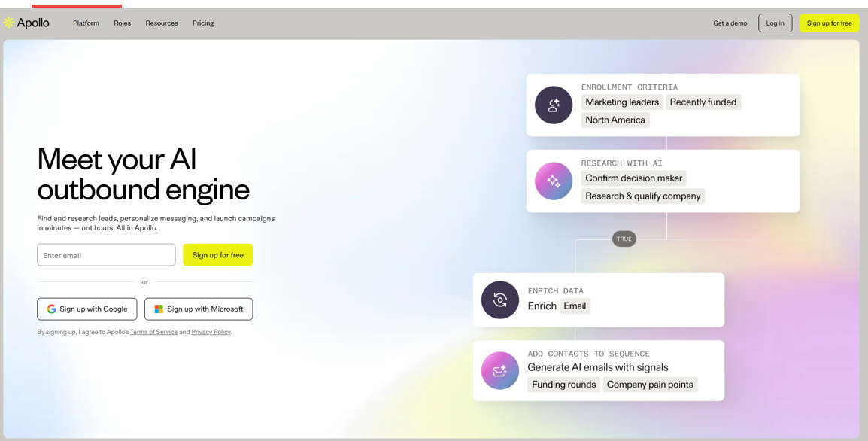Click the Enrollment Criteria person icon

pyautogui.click(x=554, y=105)
